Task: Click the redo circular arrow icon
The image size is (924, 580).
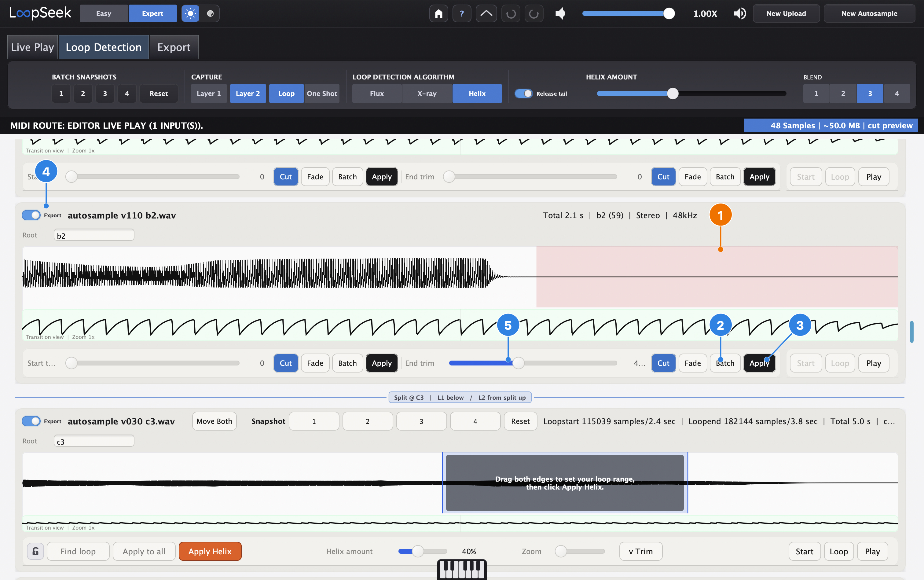Action: (534, 13)
